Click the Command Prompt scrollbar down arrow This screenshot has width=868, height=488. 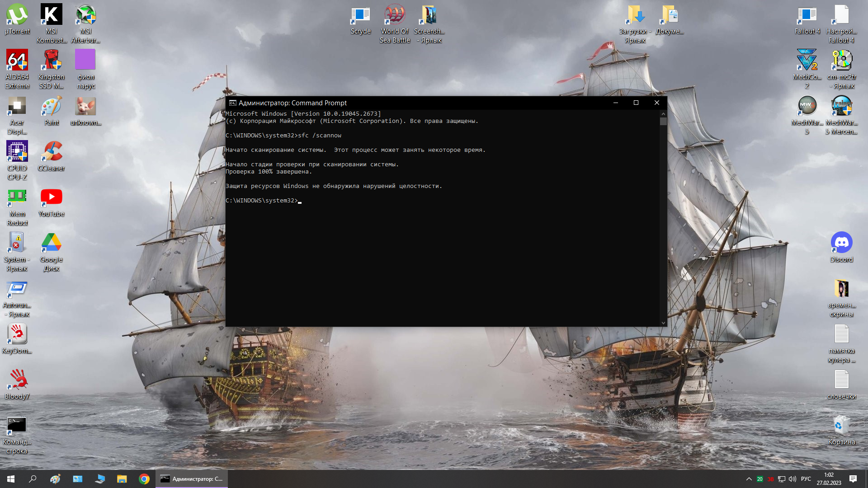coord(663,323)
